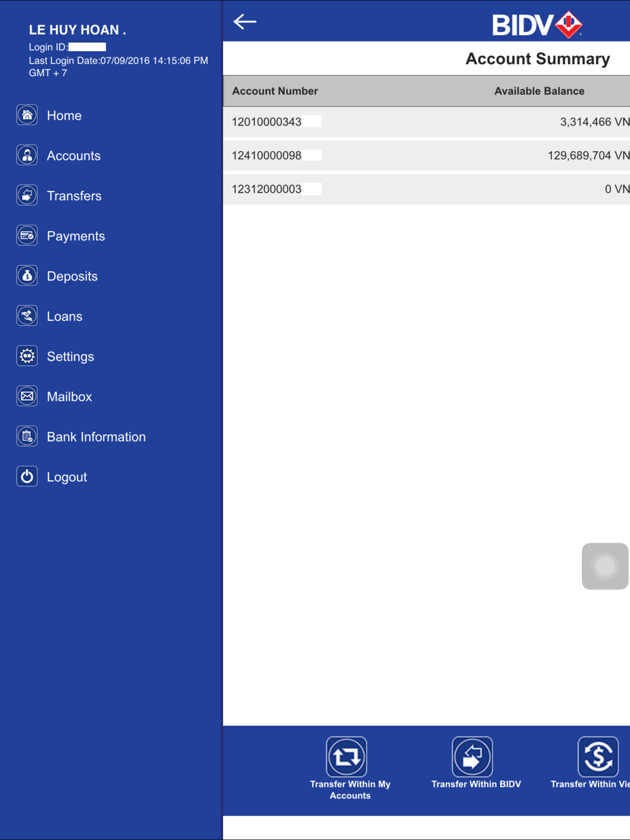The height and width of the screenshot is (840, 630).
Task: Tap the Account Summary title
Action: 537,59
